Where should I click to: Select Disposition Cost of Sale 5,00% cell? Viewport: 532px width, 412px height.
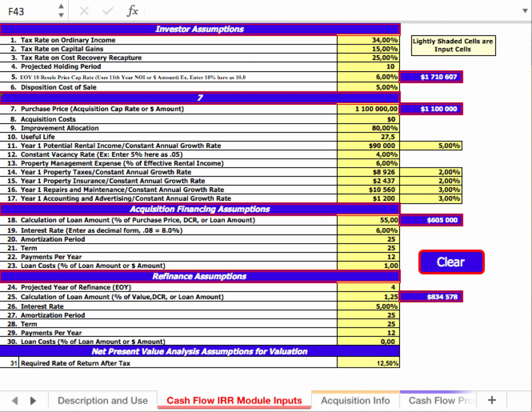coord(368,87)
